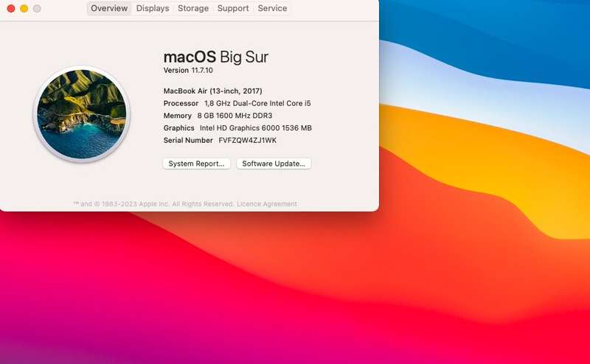Click the 1983-2023 Apple Inc. copyright text
Viewport: 590px width, 364px height.
point(154,204)
